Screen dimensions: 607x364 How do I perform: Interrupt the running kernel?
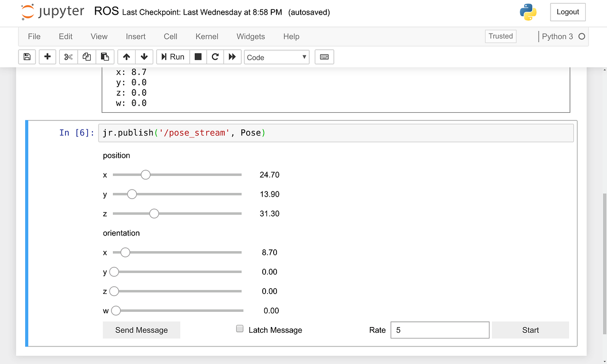pyautogui.click(x=198, y=56)
